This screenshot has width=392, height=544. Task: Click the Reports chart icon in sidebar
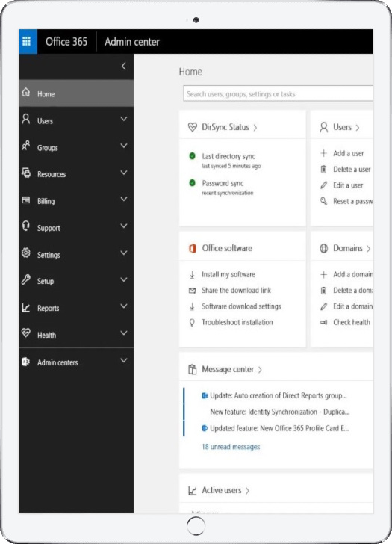point(26,307)
